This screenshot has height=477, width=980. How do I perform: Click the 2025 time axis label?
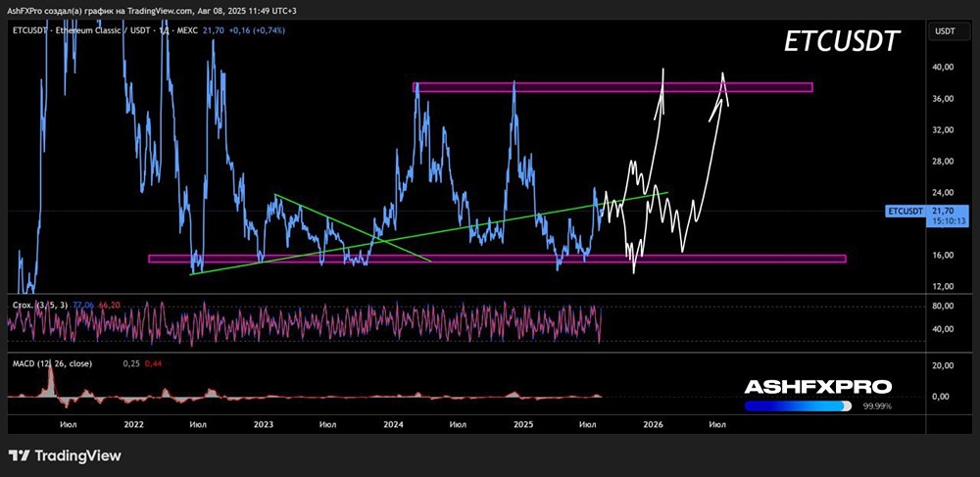coord(522,424)
